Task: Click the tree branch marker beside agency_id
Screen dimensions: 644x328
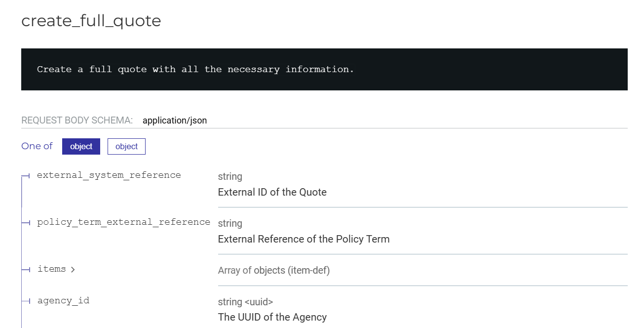Action: click(26, 300)
